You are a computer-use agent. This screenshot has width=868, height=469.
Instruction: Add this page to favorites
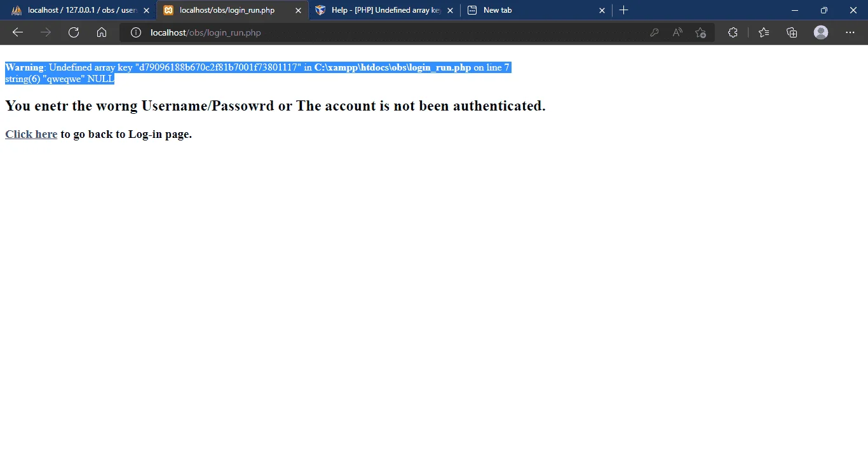(700, 32)
